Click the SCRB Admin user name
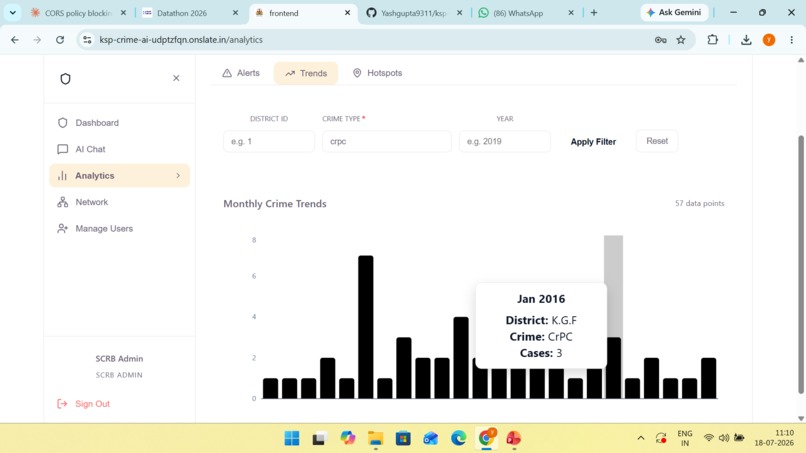The height and width of the screenshot is (453, 806). pyautogui.click(x=119, y=359)
